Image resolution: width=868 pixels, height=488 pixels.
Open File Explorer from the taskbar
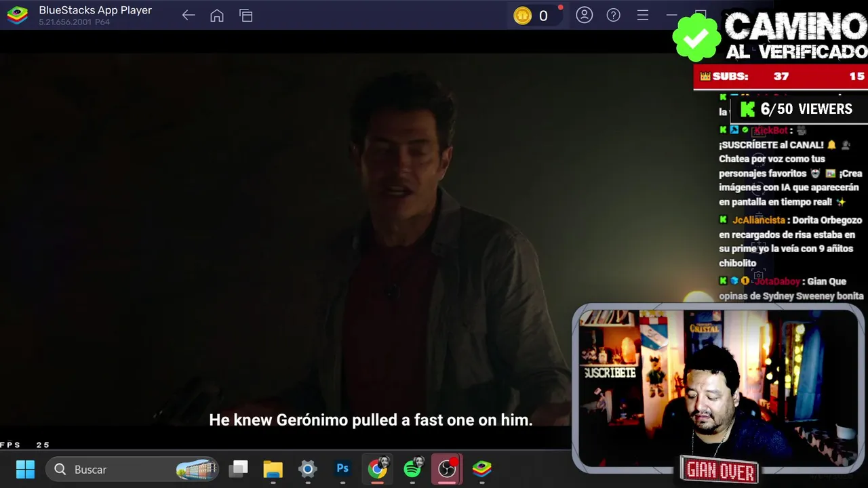(273, 468)
